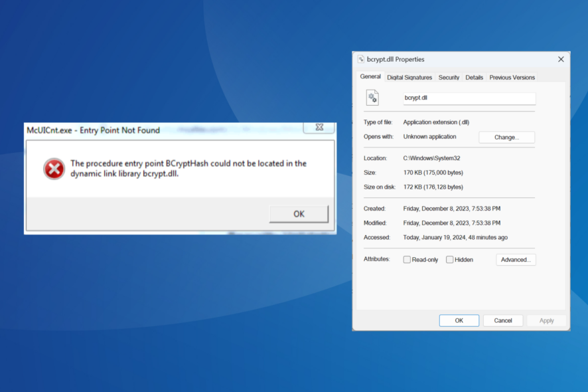Cancel the bcrypt.dll Properties dialog

click(503, 321)
